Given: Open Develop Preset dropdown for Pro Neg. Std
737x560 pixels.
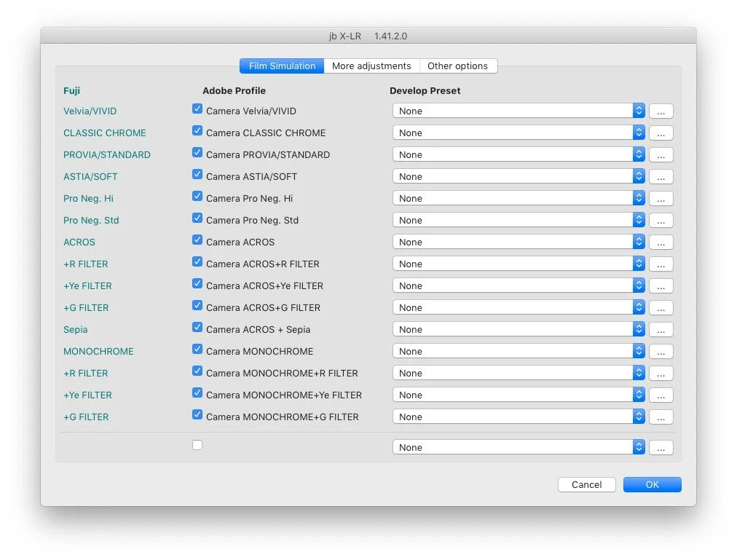Looking at the screenshot, I should coord(519,220).
